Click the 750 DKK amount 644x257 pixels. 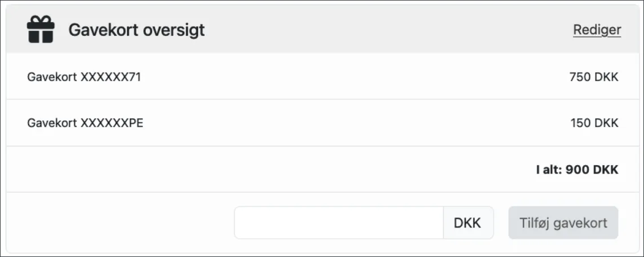(594, 77)
